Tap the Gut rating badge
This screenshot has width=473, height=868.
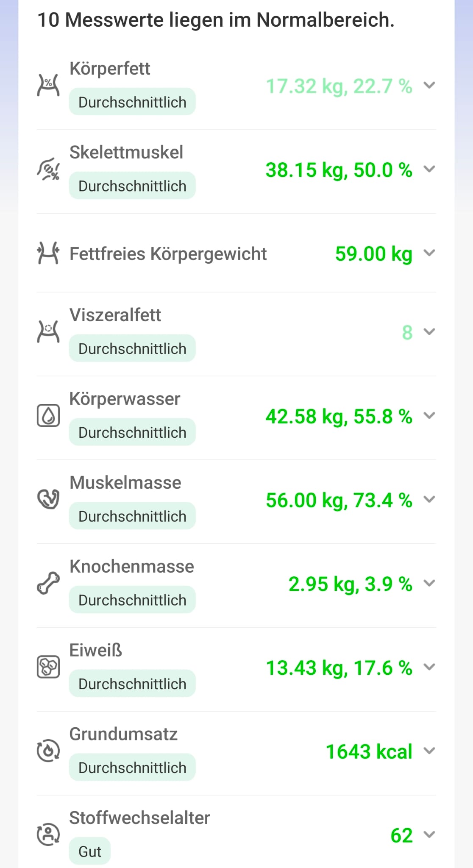tap(90, 851)
